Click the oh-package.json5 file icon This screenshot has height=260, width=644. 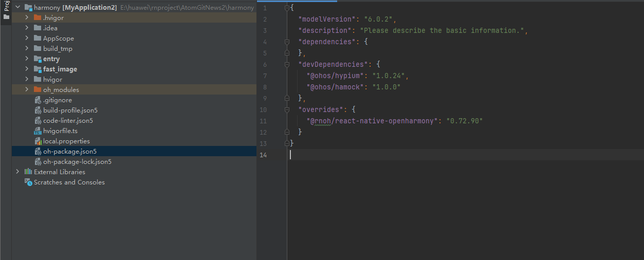coord(38,152)
